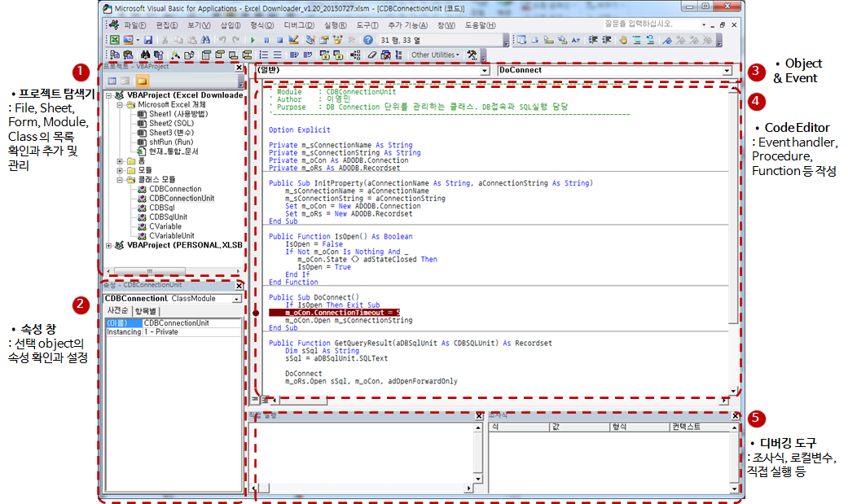Open Project Explorer via toolbar icon
The width and height of the screenshot is (848, 504).
[310, 40]
